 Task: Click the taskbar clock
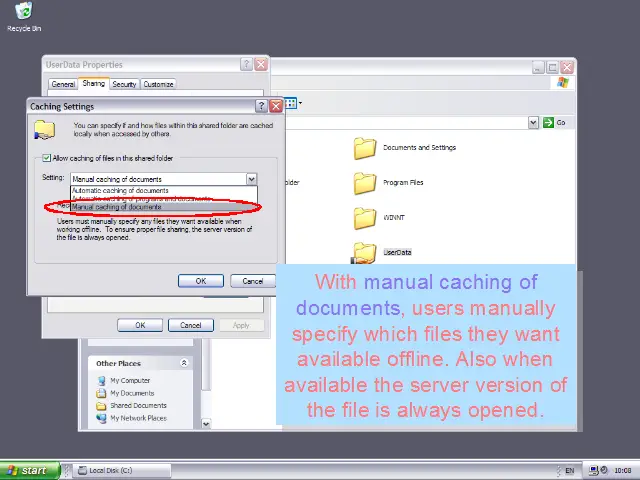tap(622, 471)
